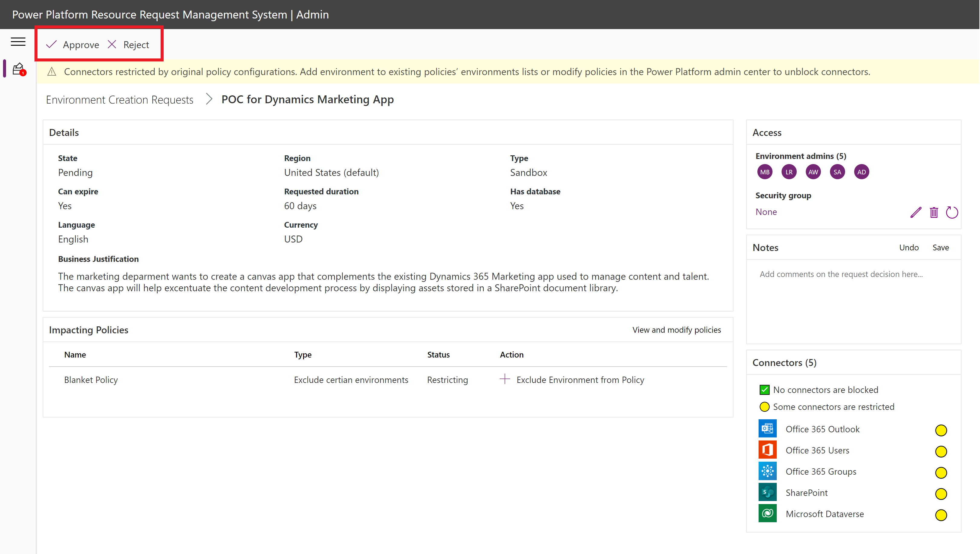Click the requests inbox sidebar icon
Screen dimensions: 980x554
(x=18, y=69)
